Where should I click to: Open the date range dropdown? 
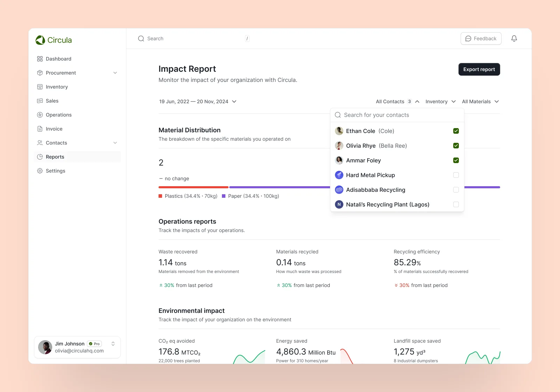click(x=198, y=101)
